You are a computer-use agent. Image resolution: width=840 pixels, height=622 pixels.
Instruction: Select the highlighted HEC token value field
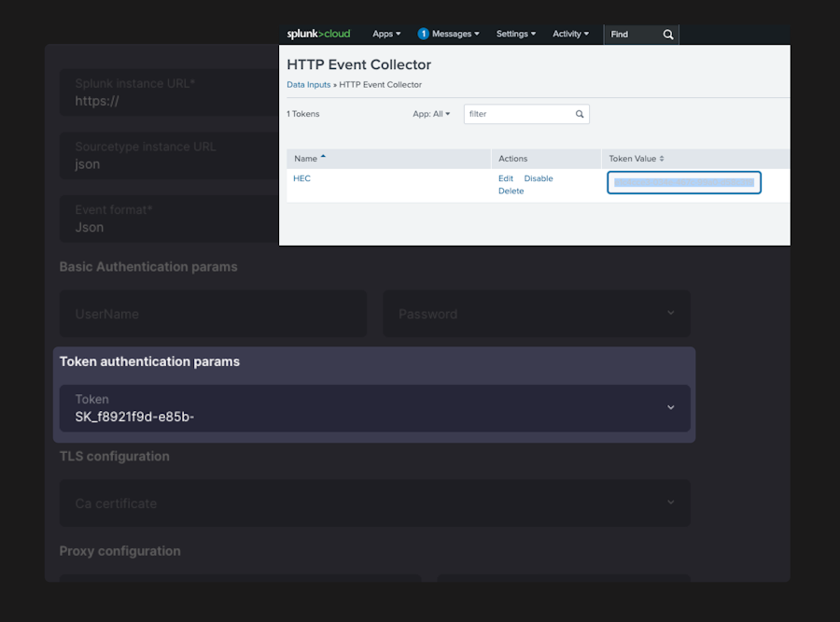[x=684, y=182]
